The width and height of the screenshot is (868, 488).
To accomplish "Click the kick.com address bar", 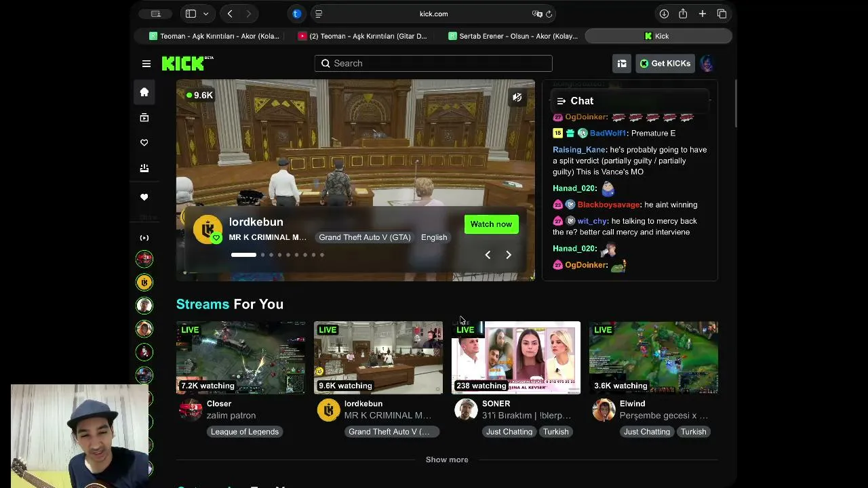I will pyautogui.click(x=433, y=14).
